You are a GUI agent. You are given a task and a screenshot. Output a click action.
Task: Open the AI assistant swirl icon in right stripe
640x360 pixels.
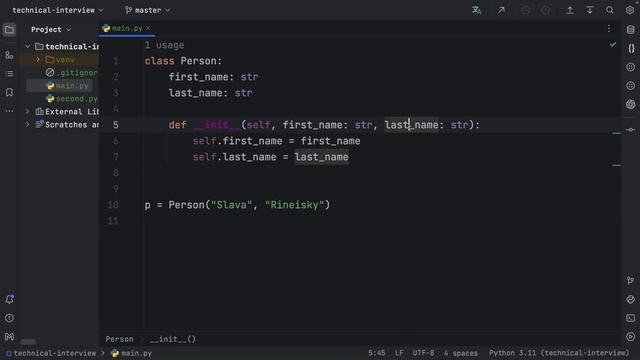(631, 104)
